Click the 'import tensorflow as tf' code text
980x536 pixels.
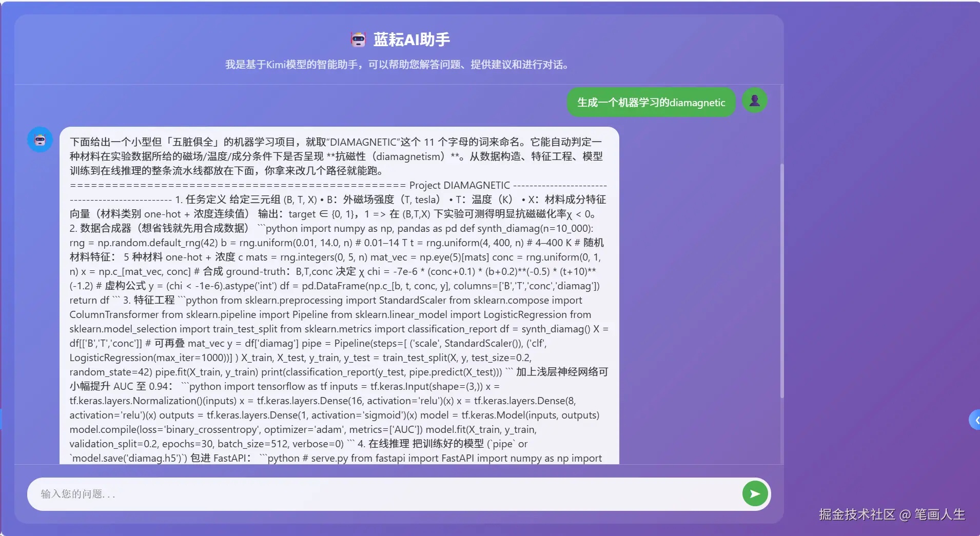[277, 386]
